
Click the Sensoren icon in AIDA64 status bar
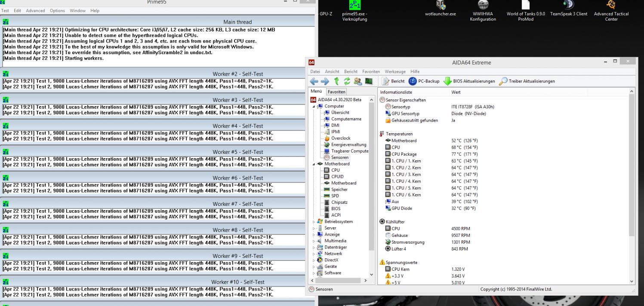click(x=311, y=289)
